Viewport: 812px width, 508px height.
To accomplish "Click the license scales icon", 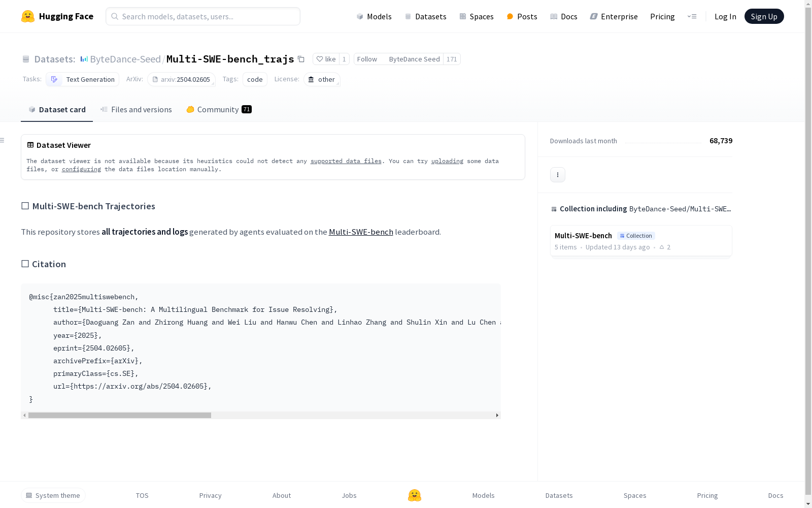I will 311,79.
